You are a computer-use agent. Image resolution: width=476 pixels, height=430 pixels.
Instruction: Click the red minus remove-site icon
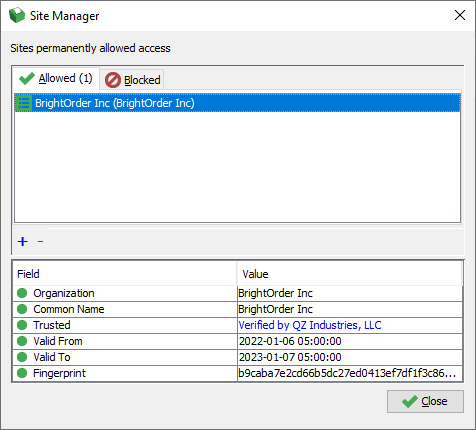(x=40, y=241)
